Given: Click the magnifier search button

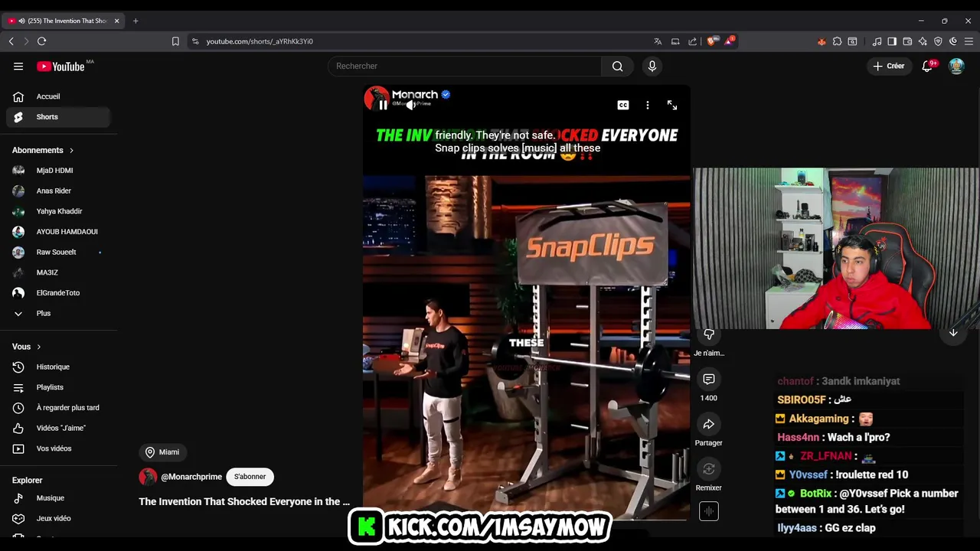Looking at the screenshot, I should [617, 66].
